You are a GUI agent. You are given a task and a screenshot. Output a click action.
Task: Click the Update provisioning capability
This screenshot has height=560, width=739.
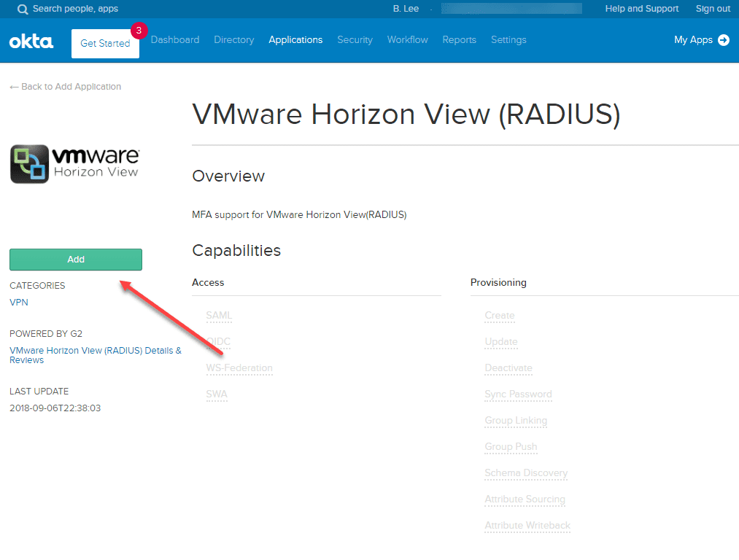tap(501, 342)
